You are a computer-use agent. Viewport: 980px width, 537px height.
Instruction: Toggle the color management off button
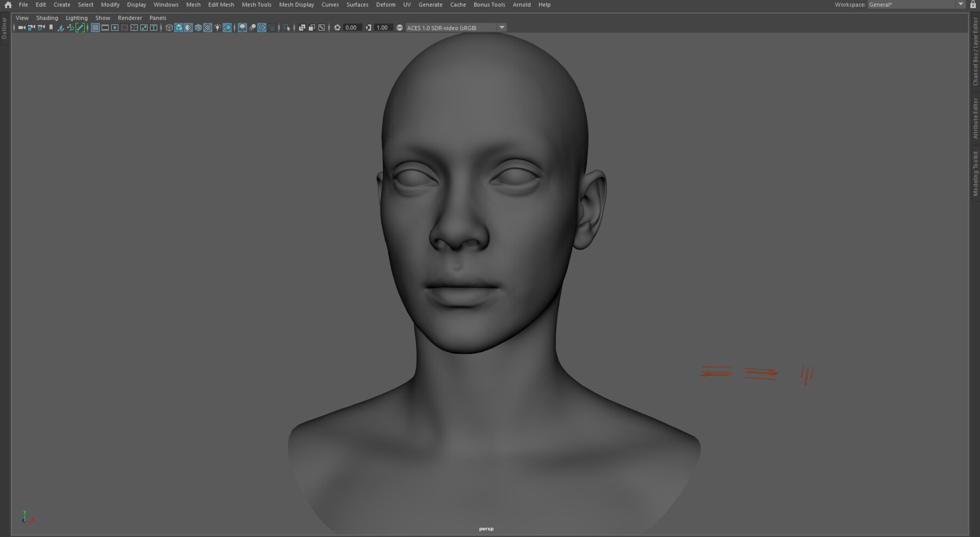click(x=400, y=28)
